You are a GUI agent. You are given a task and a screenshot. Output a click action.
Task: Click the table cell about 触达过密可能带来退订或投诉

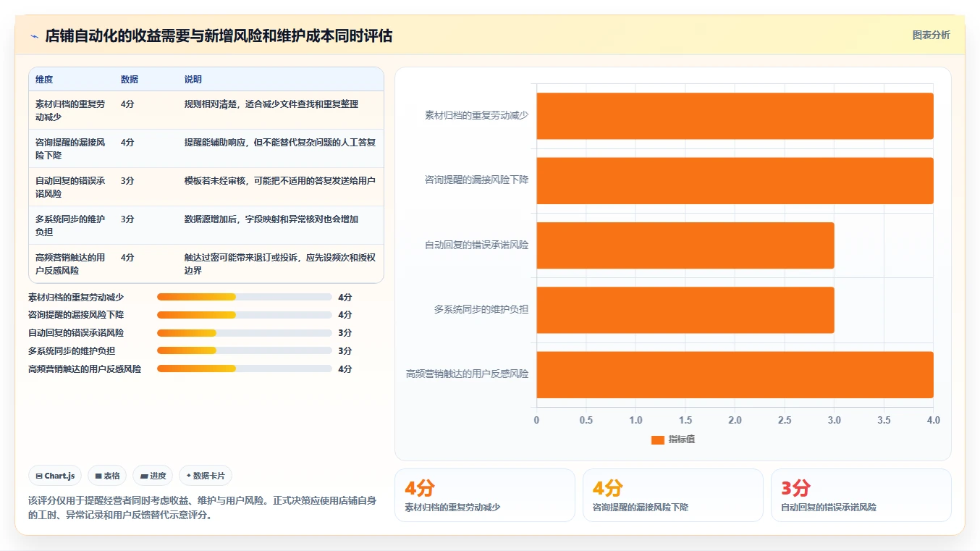280,264
